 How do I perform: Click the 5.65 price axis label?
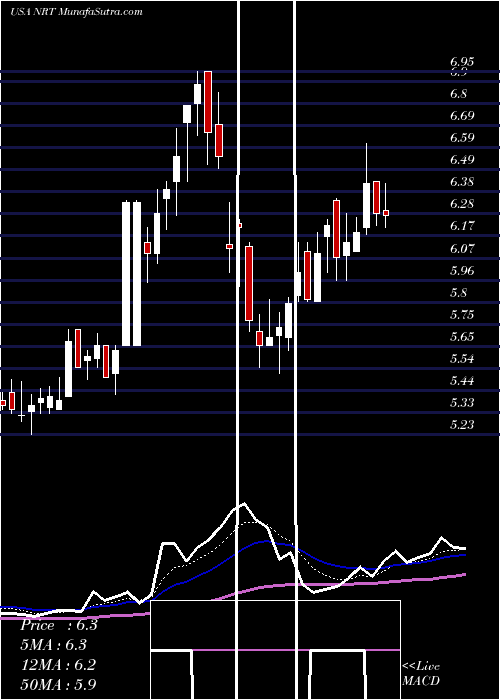pyautogui.click(x=462, y=337)
